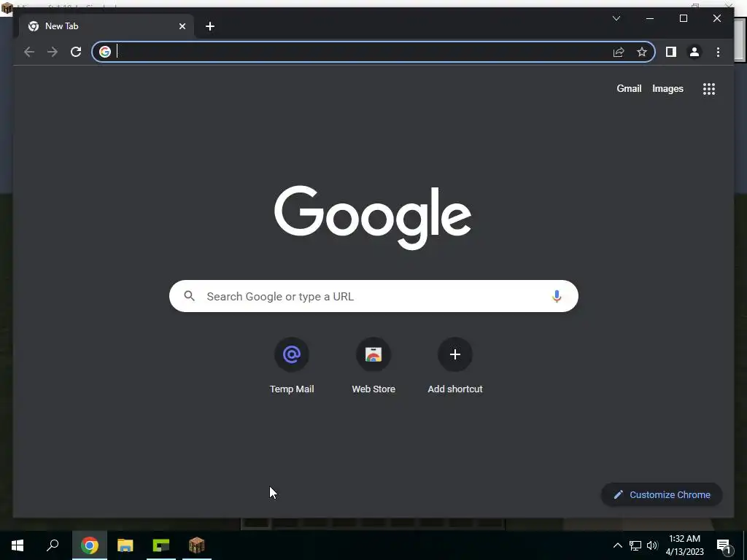
Task: Open a new tab with the plus button
Action: (210, 26)
